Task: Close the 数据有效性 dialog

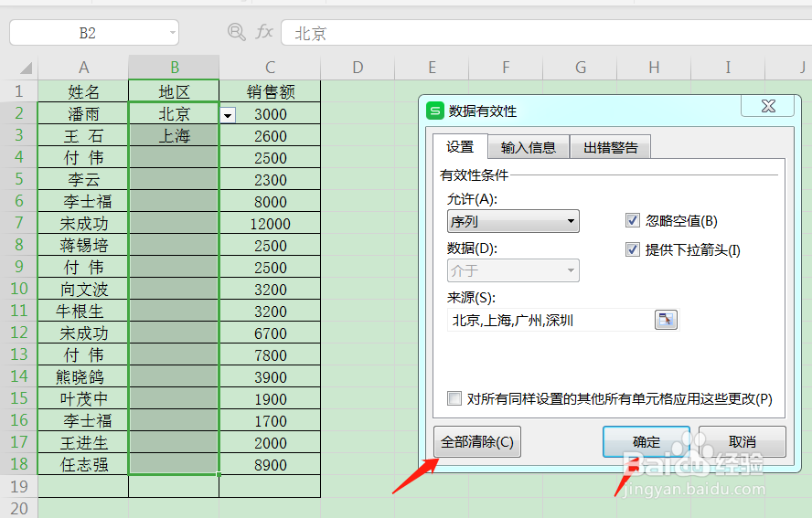Action: 768,106
